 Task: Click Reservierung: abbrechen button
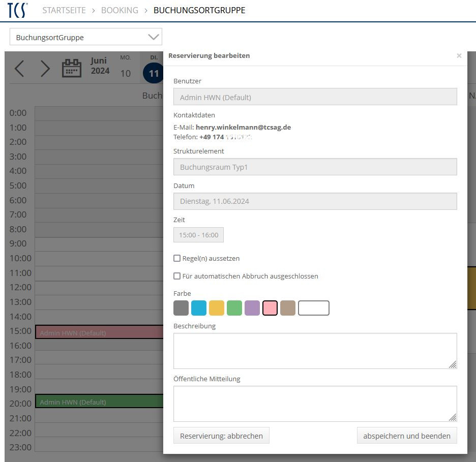(x=221, y=436)
